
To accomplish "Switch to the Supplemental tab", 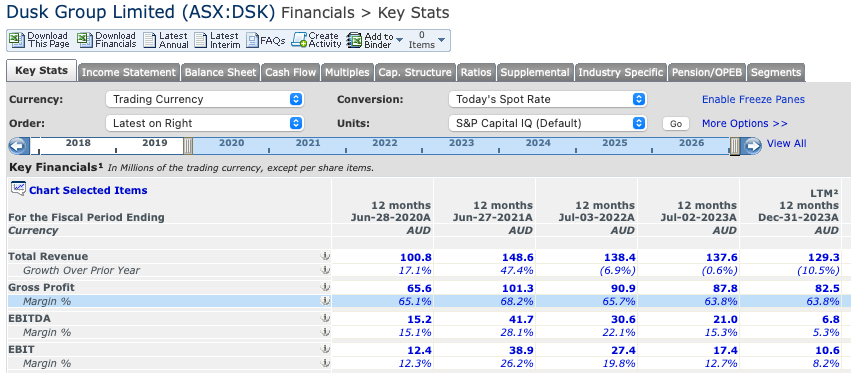I will (x=535, y=72).
